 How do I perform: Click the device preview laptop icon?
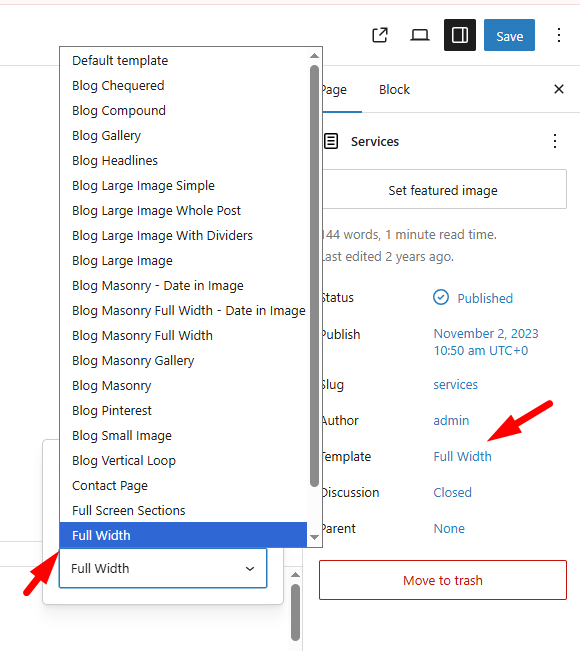(420, 35)
